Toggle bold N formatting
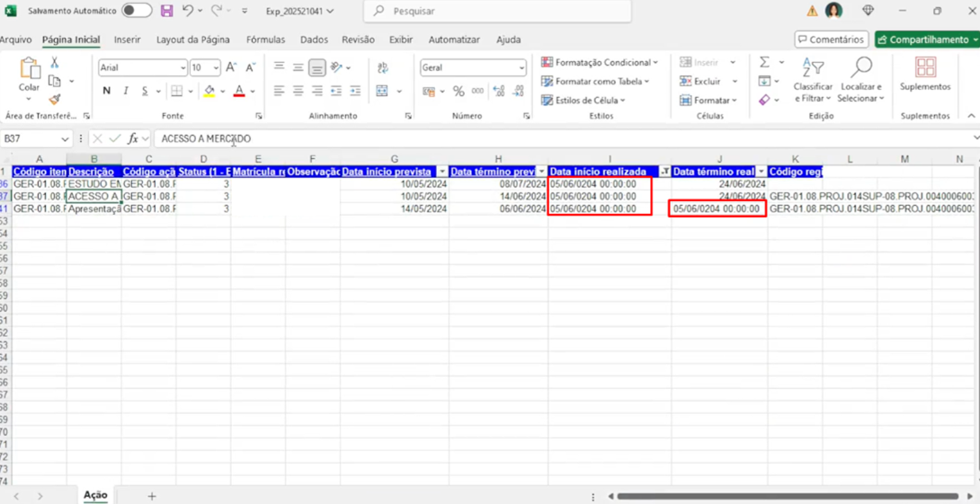980x504 pixels. [x=107, y=91]
